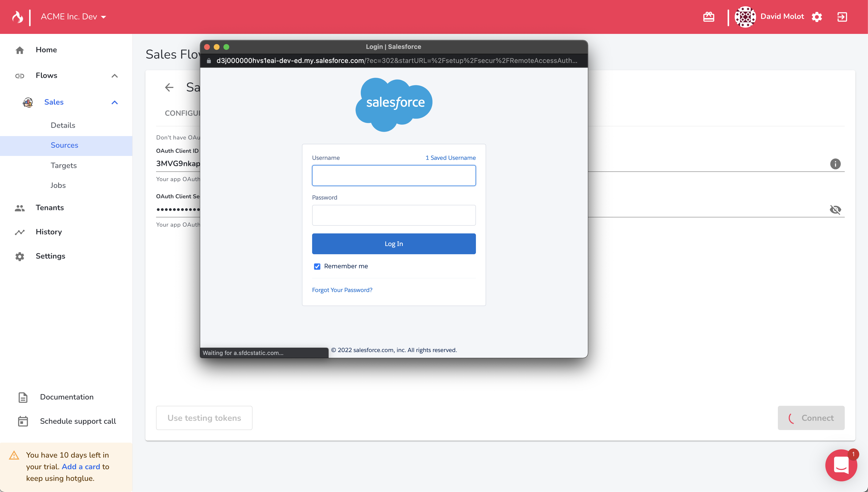Screen dimensions: 868x492
Task: Collapse the Sales flow chevron
Action: click(x=115, y=102)
